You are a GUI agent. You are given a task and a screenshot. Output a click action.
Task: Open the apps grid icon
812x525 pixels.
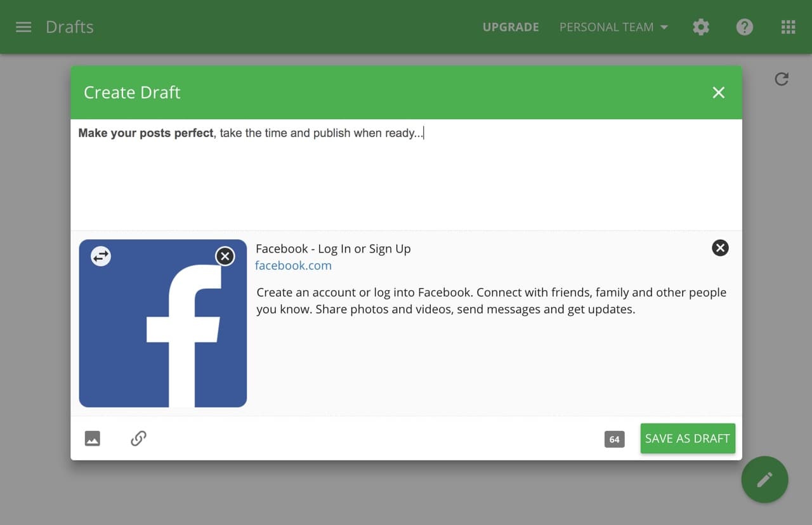click(x=788, y=27)
